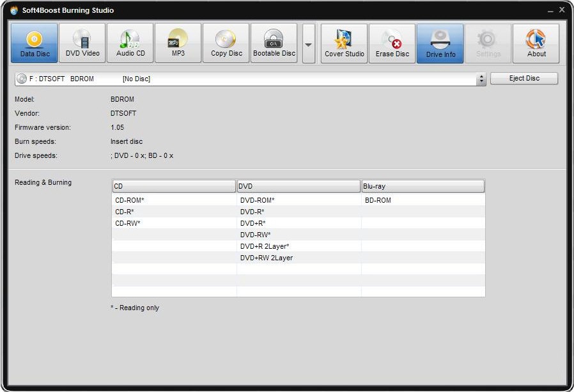This screenshot has width=574, height=392.
Task: Click the Erase Disc tool
Action: pos(392,43)
